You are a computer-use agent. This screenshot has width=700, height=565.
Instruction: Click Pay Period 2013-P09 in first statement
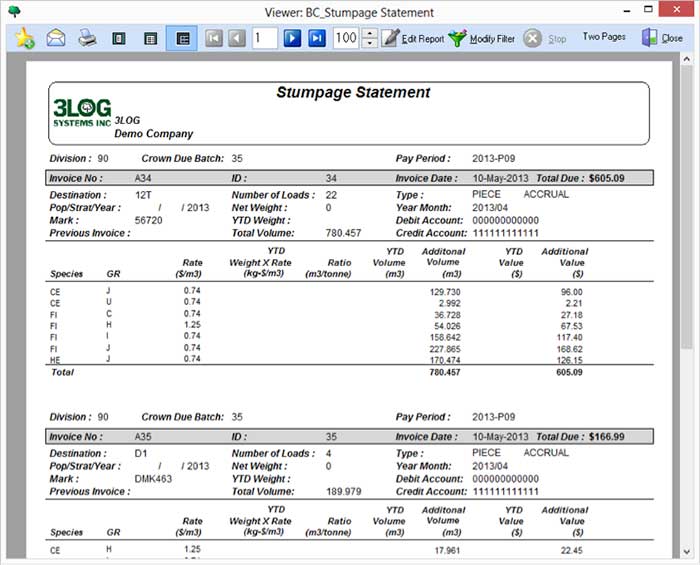(x=493, y=158)
